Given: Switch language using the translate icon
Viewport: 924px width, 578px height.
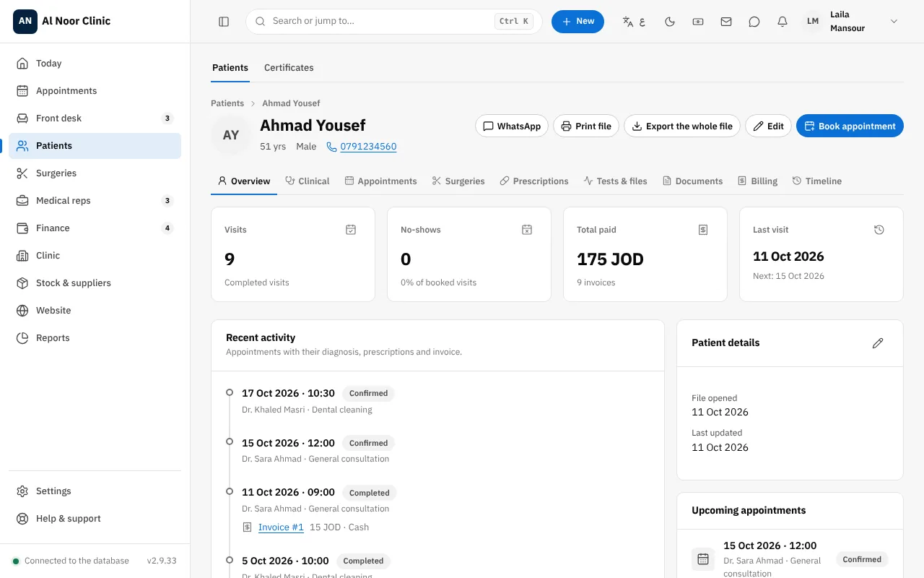Looking at the screenshot, I should [x=634, y=22].
